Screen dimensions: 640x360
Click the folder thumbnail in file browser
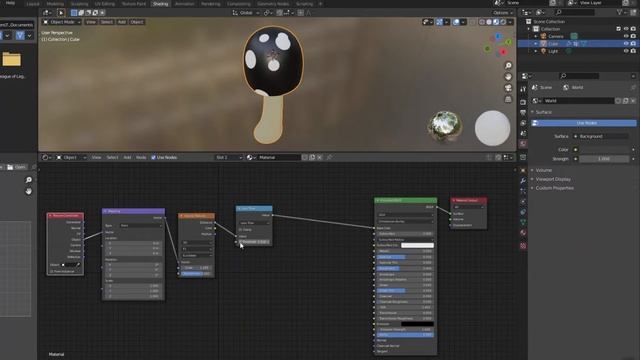click(11, 60)
